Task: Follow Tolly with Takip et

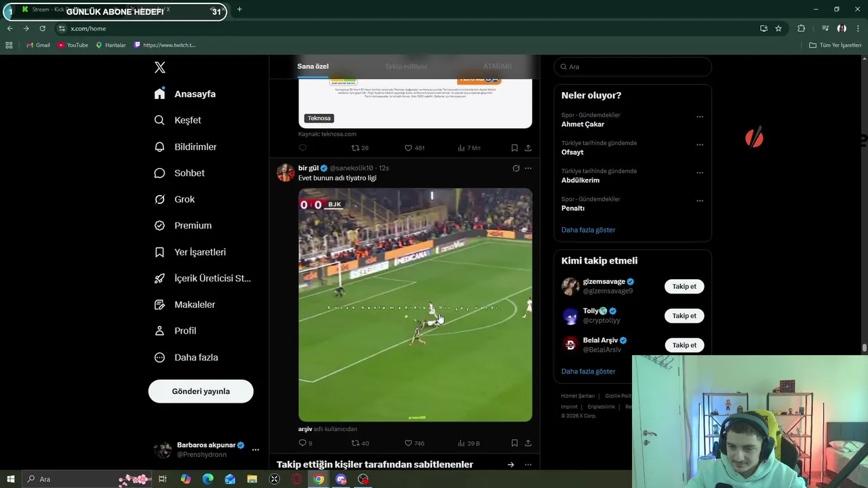Action: click(684, 316)
